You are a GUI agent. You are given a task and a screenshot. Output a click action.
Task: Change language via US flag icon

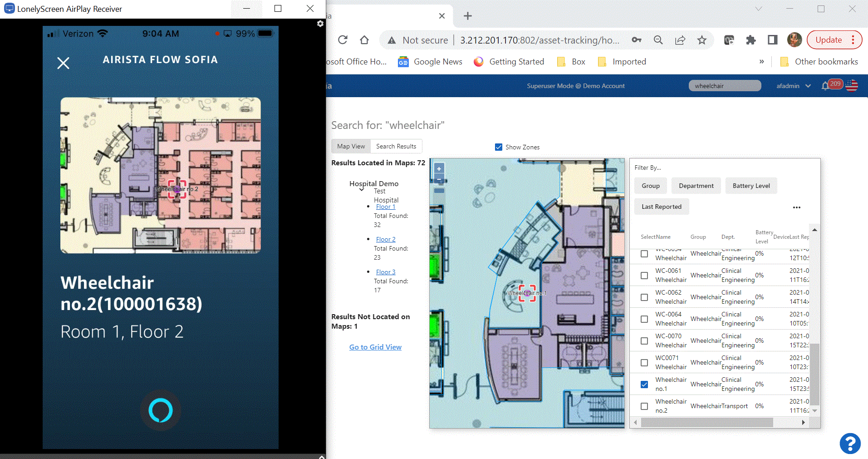point(852,86)
